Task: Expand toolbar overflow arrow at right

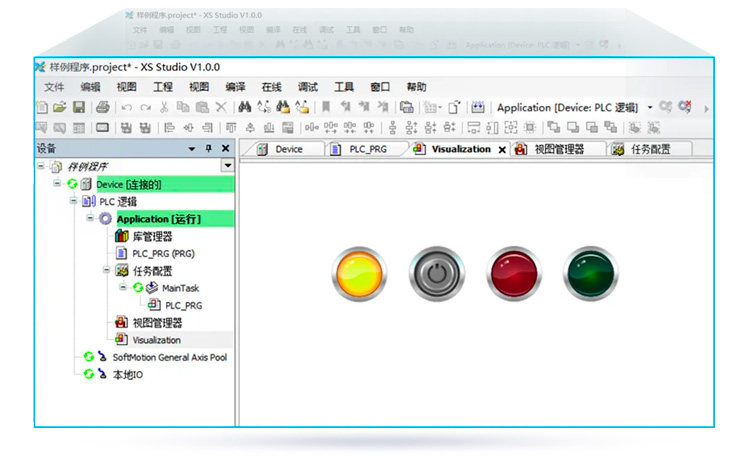Action: tap(706, 109)
